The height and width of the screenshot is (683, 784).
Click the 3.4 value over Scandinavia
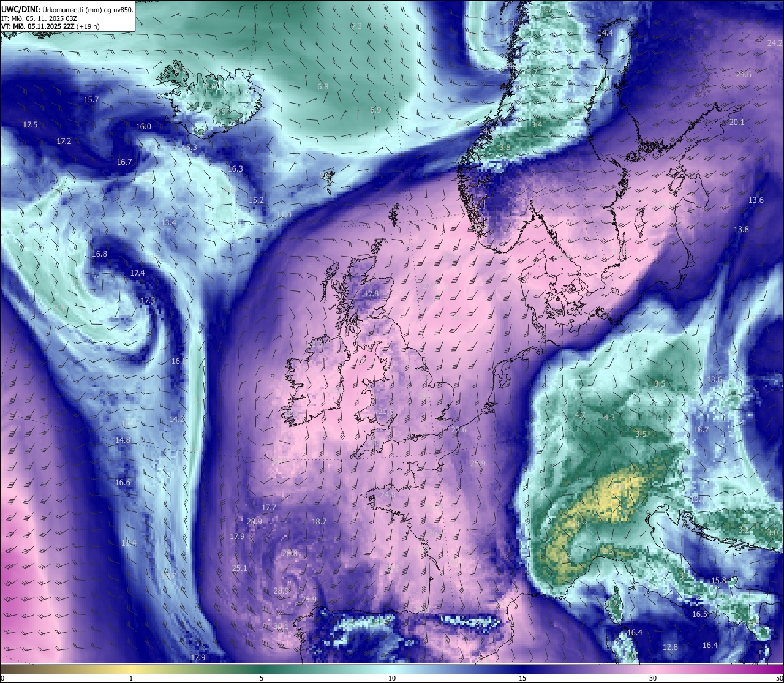coord(537,124)
